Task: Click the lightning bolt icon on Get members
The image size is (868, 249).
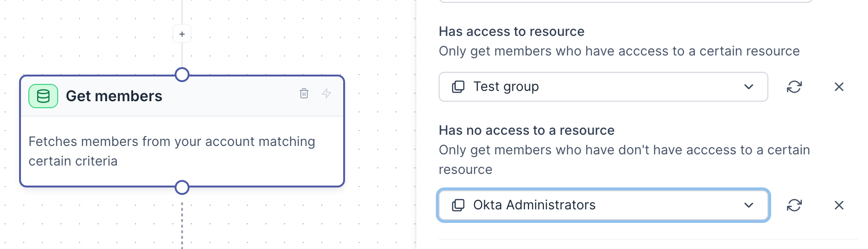Action: coord(326,93)
